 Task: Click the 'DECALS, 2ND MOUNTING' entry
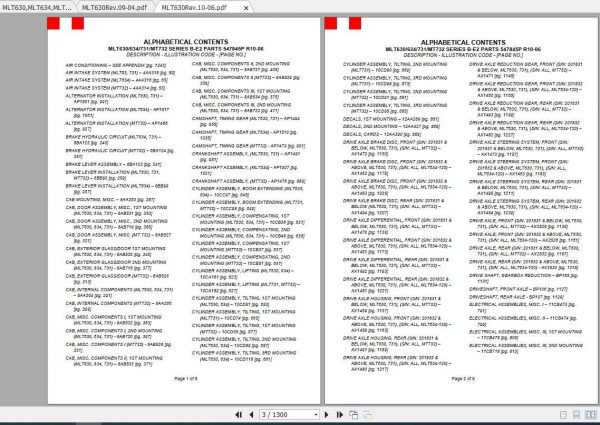tap(391, 127)
